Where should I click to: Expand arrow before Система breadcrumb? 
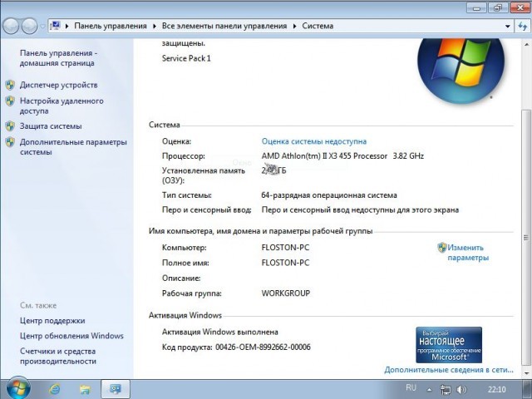(x=294, y=26)
